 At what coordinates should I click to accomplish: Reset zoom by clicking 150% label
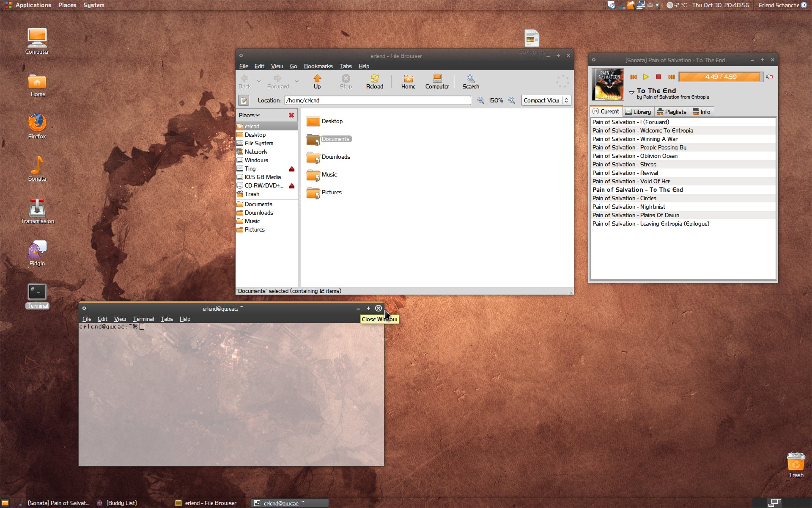496,100
